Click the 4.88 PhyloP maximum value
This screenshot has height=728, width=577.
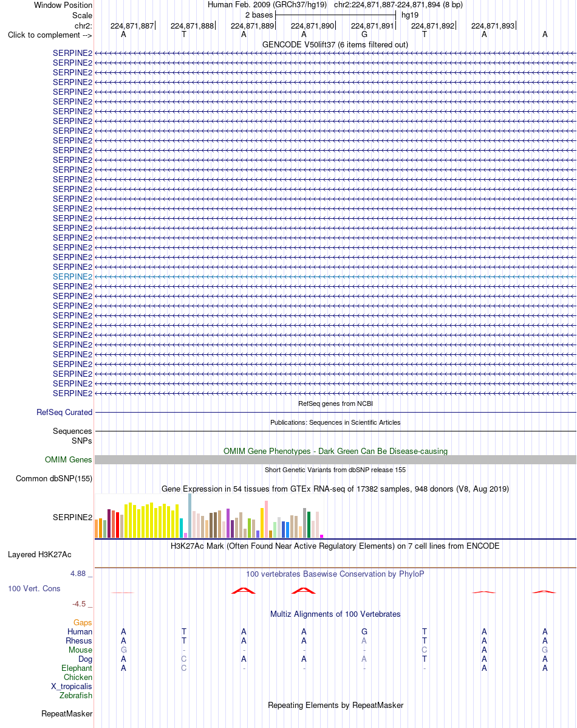pos(78,574)
